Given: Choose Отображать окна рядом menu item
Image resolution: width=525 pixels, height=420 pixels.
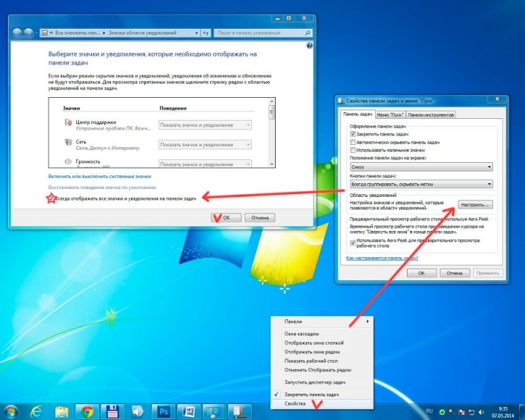Looking at the screenshot, I should (322, 352).
